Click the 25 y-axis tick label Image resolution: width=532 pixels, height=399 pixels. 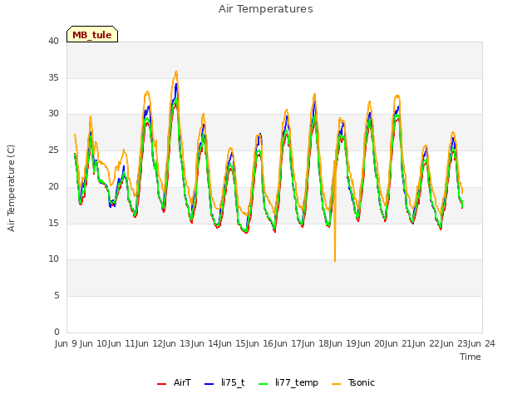(53, 150)
